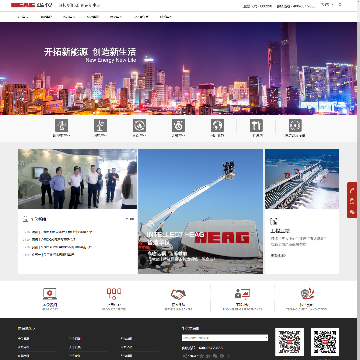The height and width of the screenshot is (360, 360).
Task: Expand the footer links dropdown select
Action: pos(225,338)
